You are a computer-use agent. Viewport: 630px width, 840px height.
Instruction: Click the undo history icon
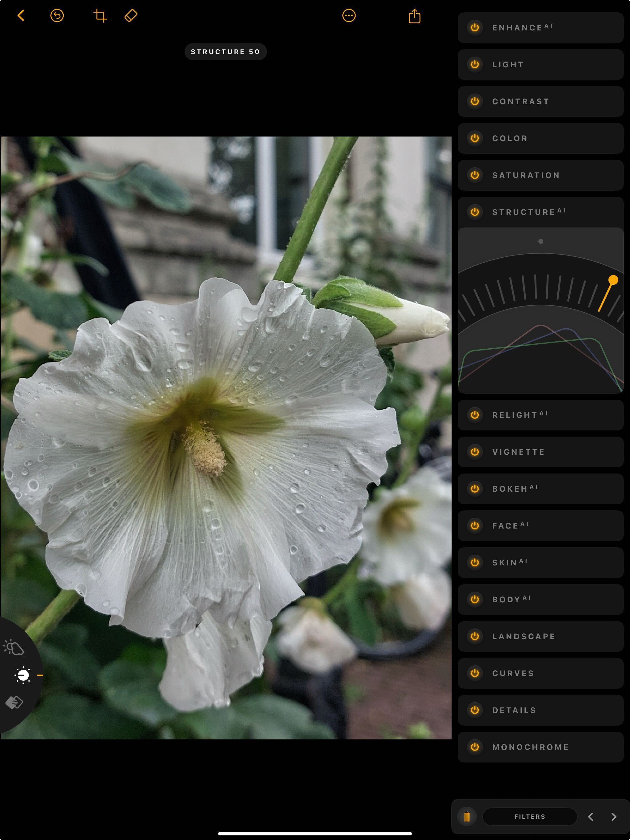pos(57,16)
